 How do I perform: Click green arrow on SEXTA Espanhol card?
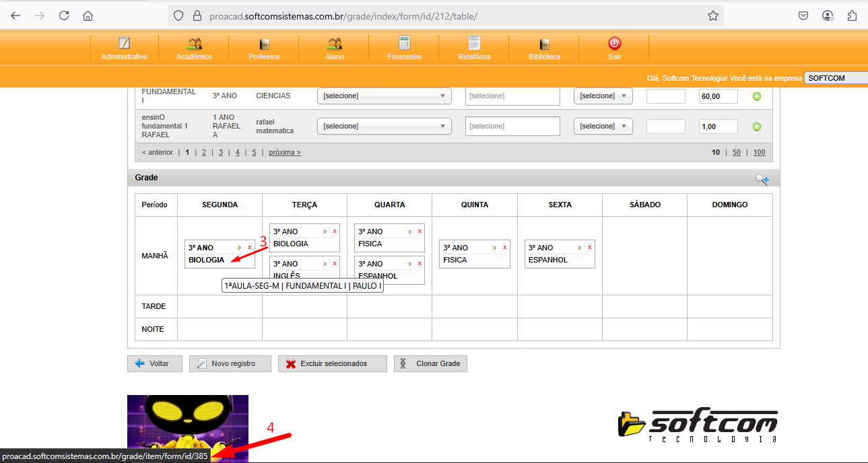pyautogui.click(x=580, y=248)
